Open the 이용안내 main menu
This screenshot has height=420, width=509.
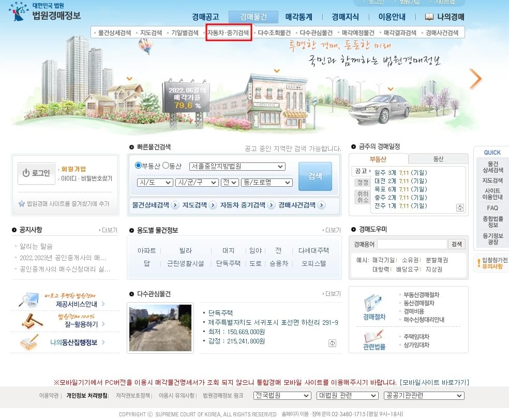tap(392, 17)
